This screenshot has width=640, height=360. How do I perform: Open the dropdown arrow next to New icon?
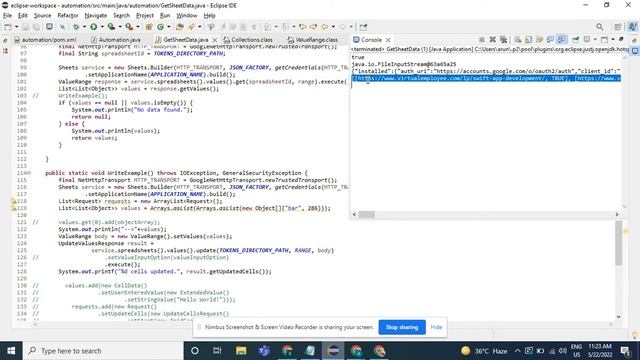pyautogui.click(x=16, y=27)
